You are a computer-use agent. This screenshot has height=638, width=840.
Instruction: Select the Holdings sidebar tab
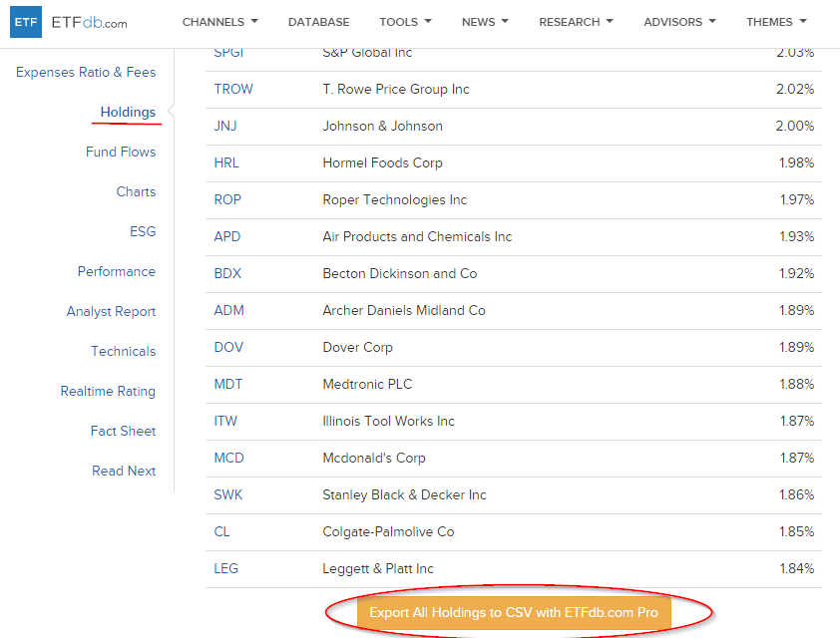[128, 112]
